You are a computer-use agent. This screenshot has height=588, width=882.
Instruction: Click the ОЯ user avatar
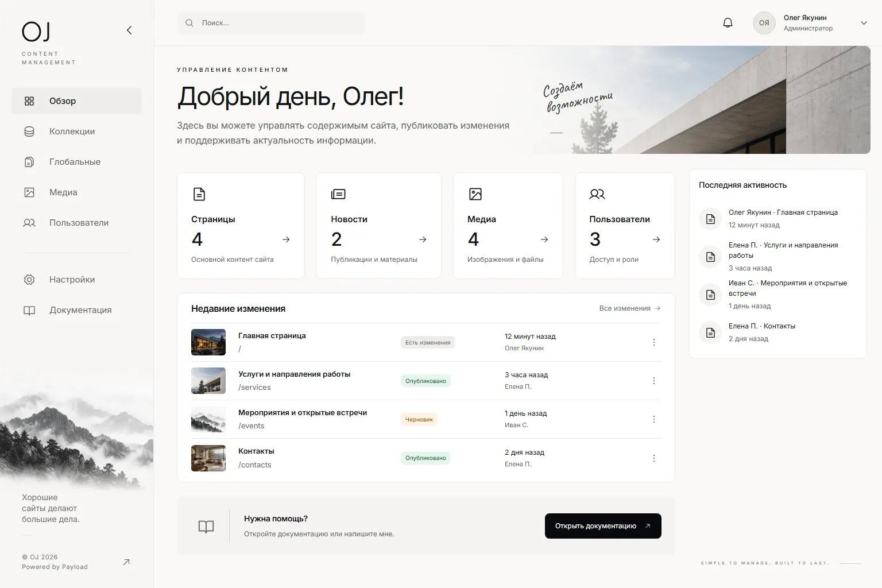pyautogui.click(x=764, y=23)
